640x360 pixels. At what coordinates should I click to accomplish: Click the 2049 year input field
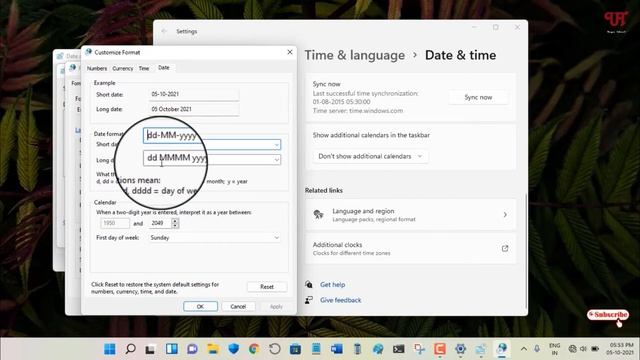tap(160, 223)
